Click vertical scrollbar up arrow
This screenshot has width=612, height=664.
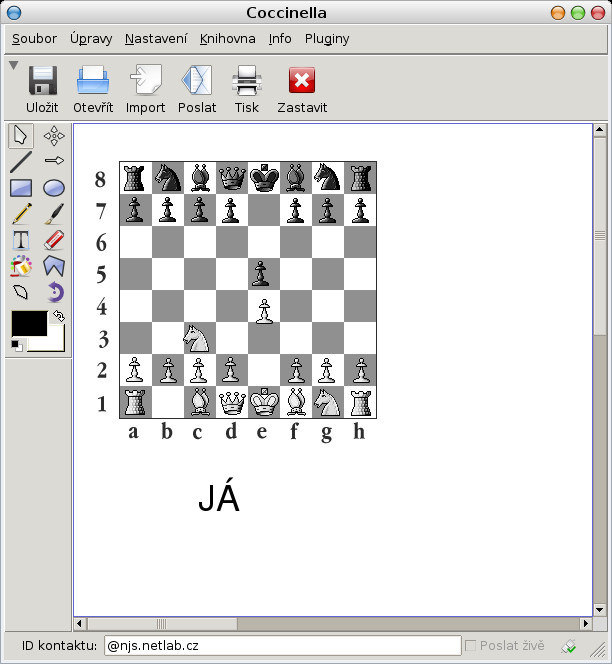point(600,130)
